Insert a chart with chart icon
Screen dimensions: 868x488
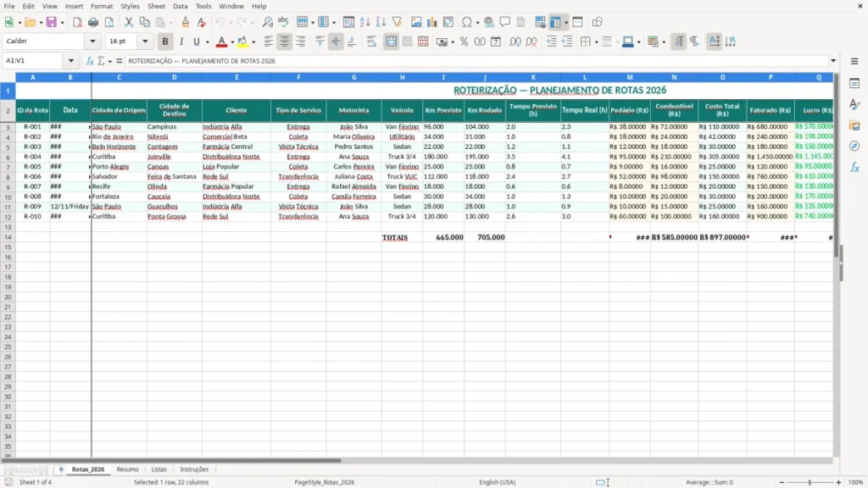pyautogui.click(x=432, y=22)
